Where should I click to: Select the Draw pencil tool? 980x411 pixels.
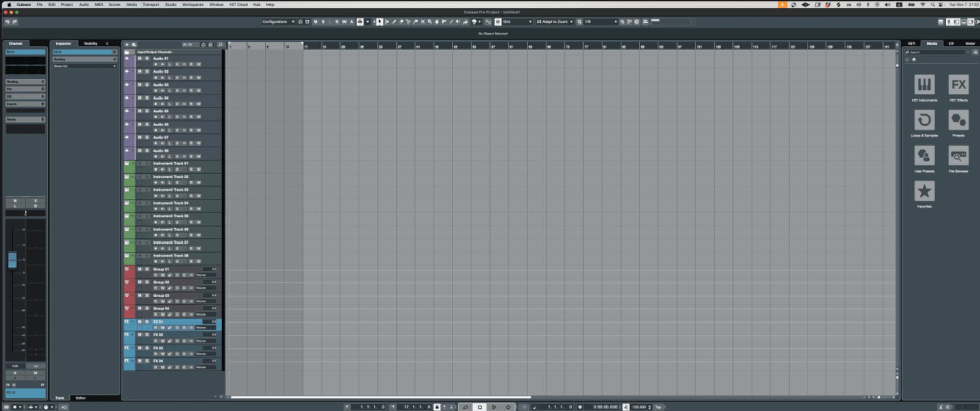tap(394, 22)
